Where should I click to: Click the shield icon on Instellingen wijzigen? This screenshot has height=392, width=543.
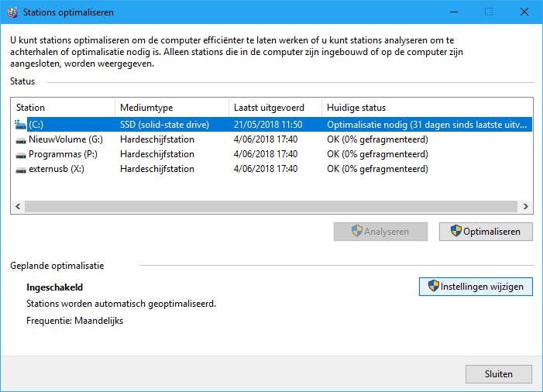pos(433,286)
